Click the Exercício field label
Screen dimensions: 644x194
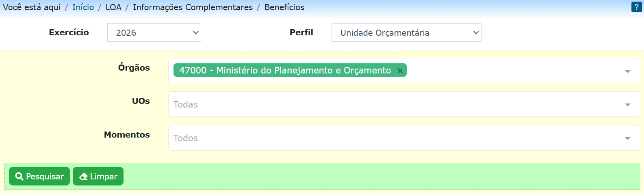69,32
